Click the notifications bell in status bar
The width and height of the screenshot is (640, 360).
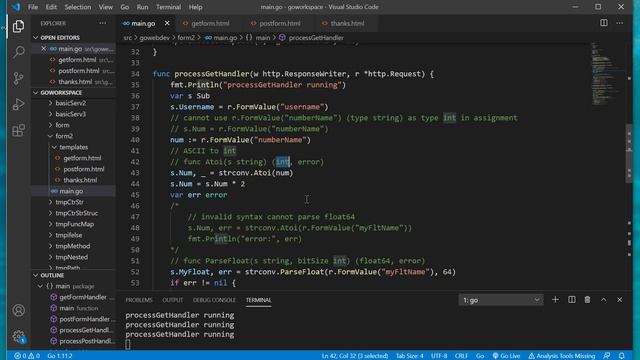click(621, 356)
